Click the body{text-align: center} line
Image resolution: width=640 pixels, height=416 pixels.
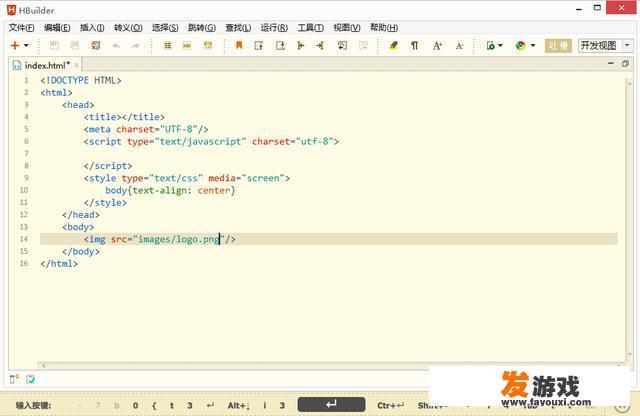click(x=170, y=191)
